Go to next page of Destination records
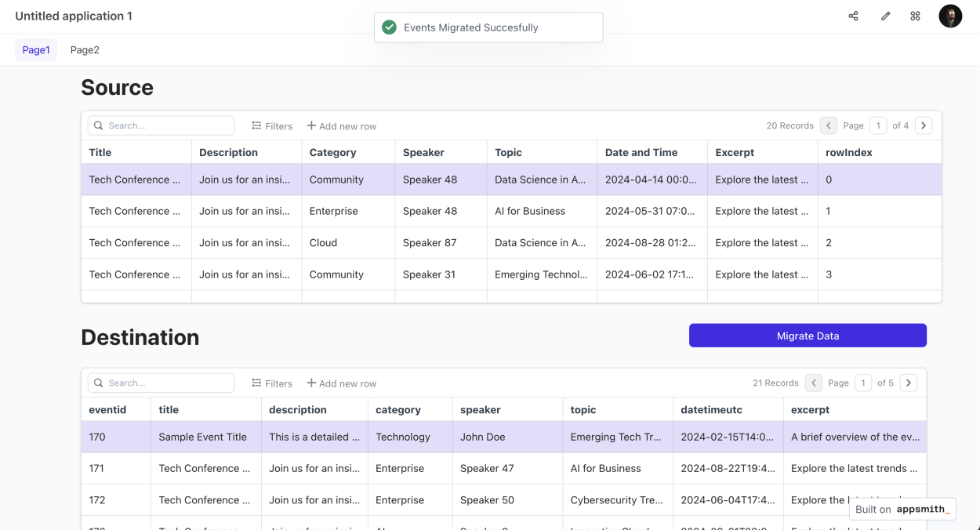Screen dimensions: 980x530 coord(908,383)
